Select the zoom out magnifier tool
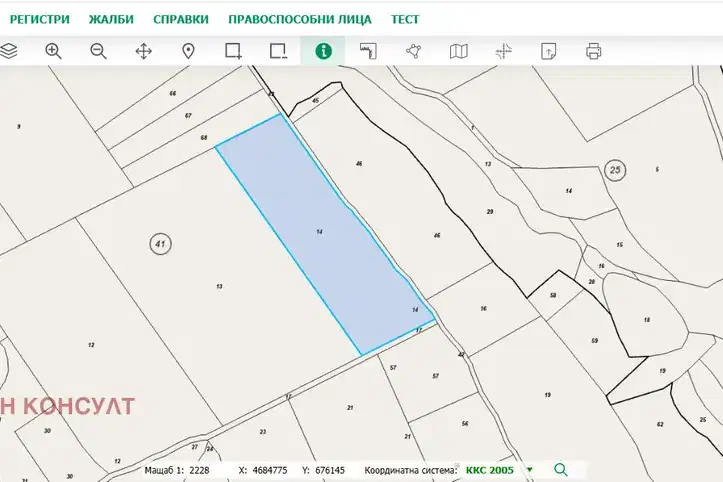This screenshot has width=723, height=482. pyautogui.click(x=98, y=51)
